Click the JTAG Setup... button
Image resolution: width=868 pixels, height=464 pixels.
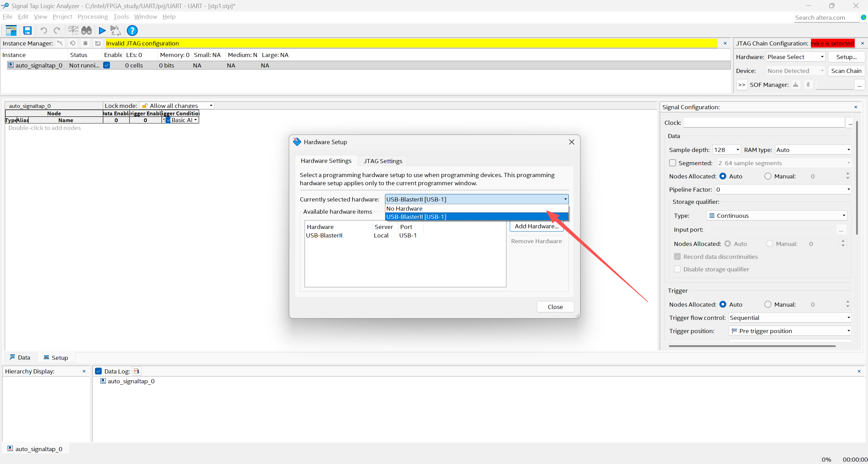pyautogui.click(x=846, y=57)
